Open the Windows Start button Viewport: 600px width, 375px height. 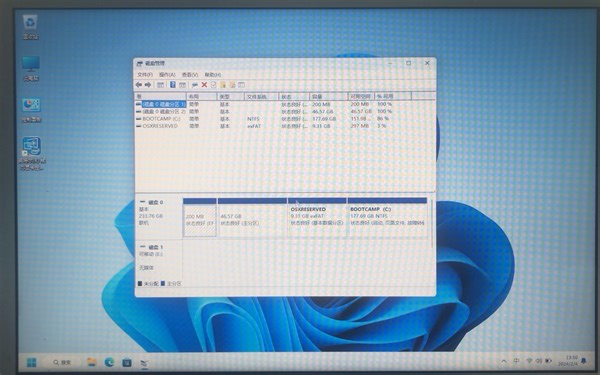31,362
